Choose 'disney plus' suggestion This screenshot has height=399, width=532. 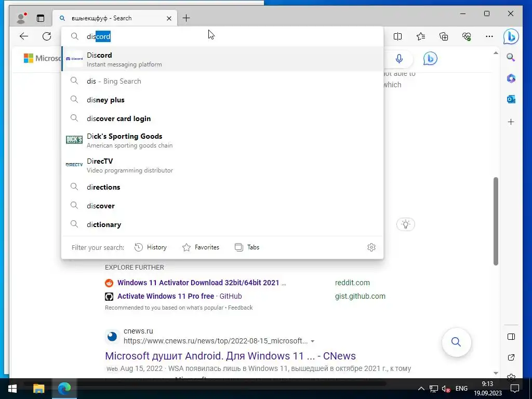tap(222, 100)
